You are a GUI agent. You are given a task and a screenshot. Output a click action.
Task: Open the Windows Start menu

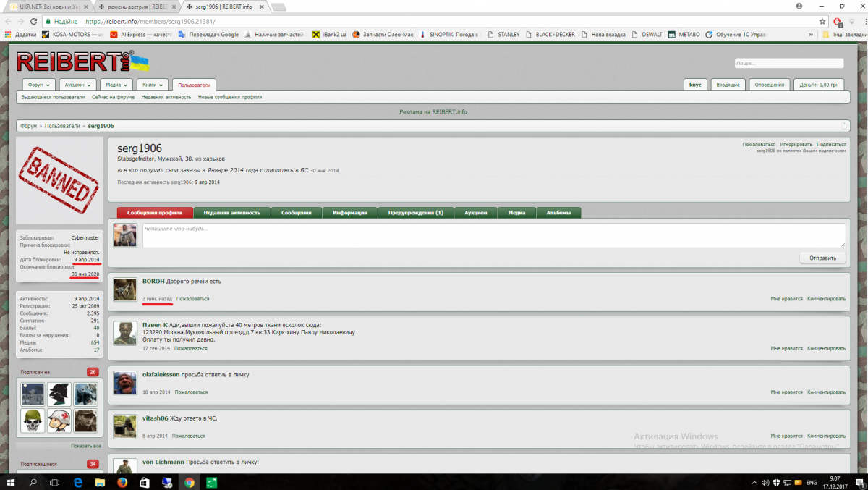11,482
